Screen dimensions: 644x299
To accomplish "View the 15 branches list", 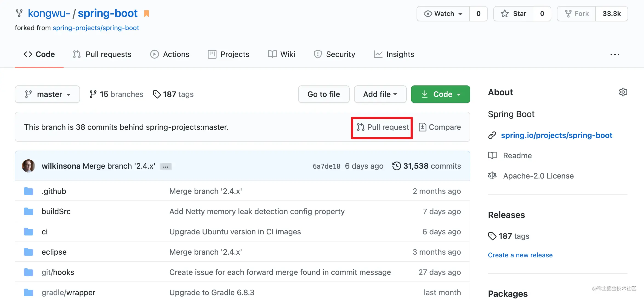I will point(116,94).
